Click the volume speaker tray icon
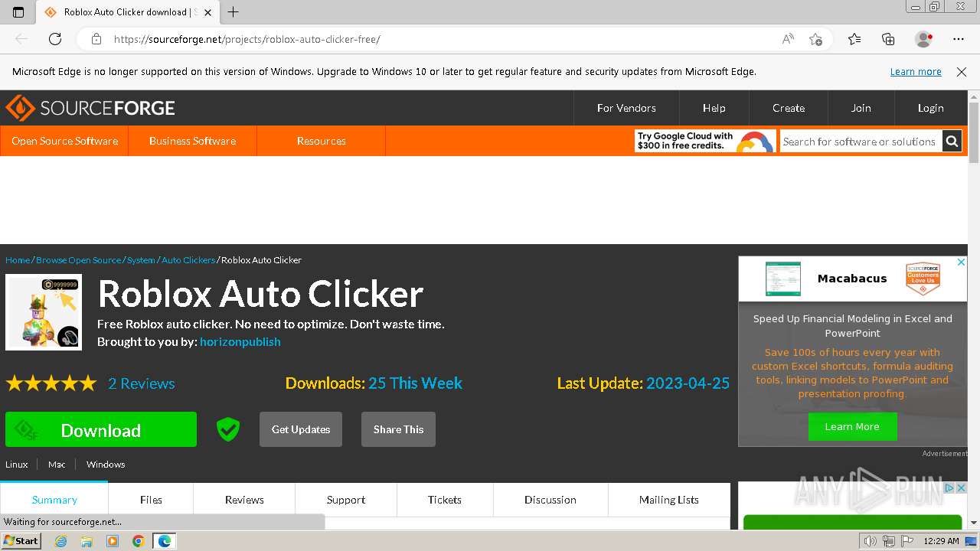 coord(870,541)
